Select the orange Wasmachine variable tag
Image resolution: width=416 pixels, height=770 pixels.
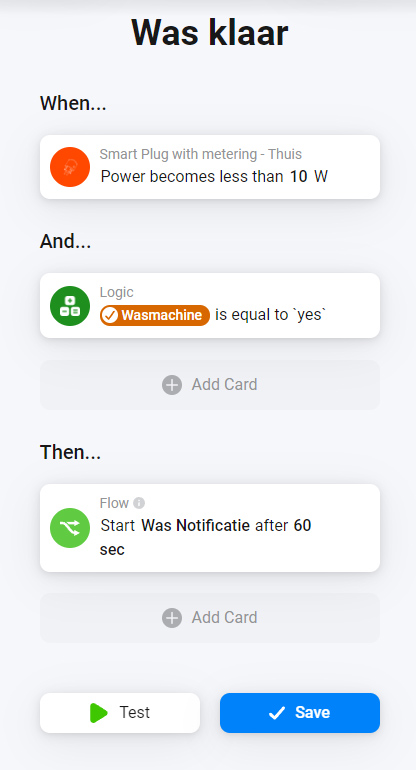click(x=155, y=315)
